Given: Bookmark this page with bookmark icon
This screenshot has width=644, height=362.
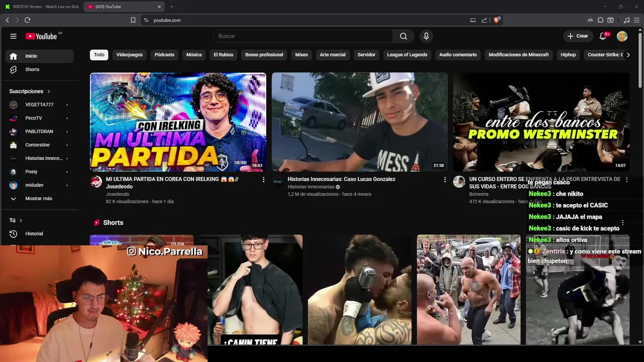Looking at the screenshot, I should (x=133, y=20).
